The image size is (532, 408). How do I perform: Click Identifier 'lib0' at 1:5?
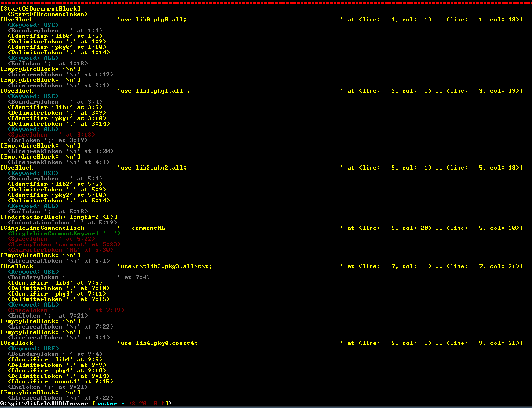coord(55,36)
